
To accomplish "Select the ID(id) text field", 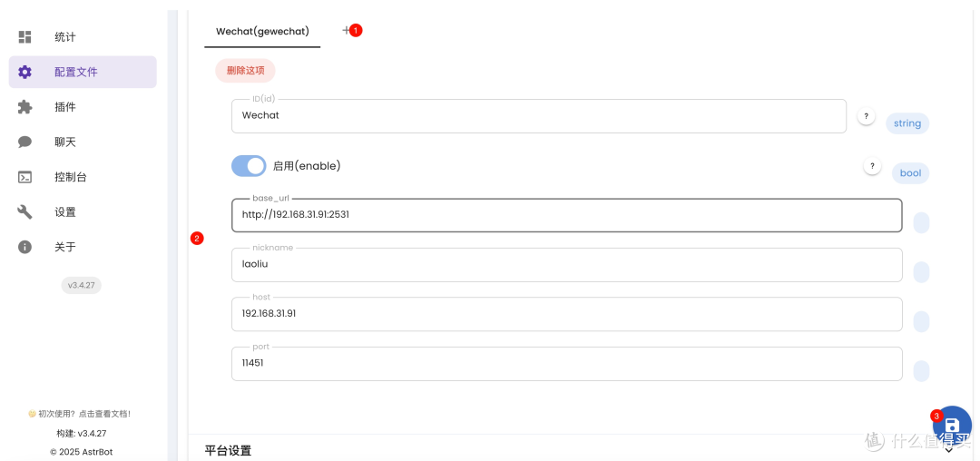I will click(x=539, y=116).
